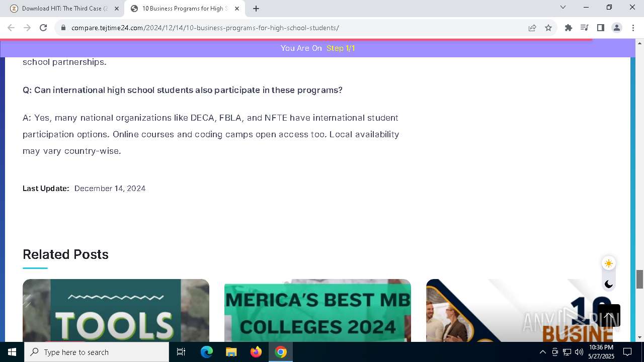
Task: Launch Microsoft Edge from the taskbar
Action: pyautogui.click(x=207, y=352)
